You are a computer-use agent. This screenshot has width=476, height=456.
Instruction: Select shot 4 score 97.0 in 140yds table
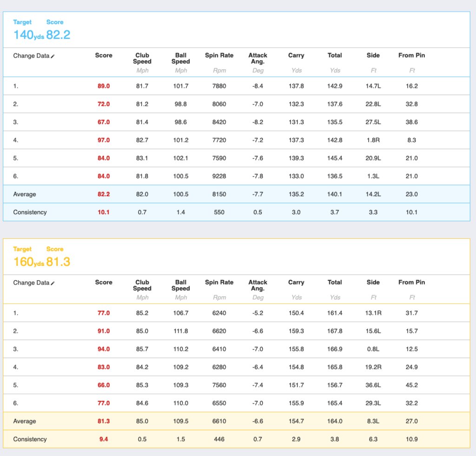(x=103, y=140)
